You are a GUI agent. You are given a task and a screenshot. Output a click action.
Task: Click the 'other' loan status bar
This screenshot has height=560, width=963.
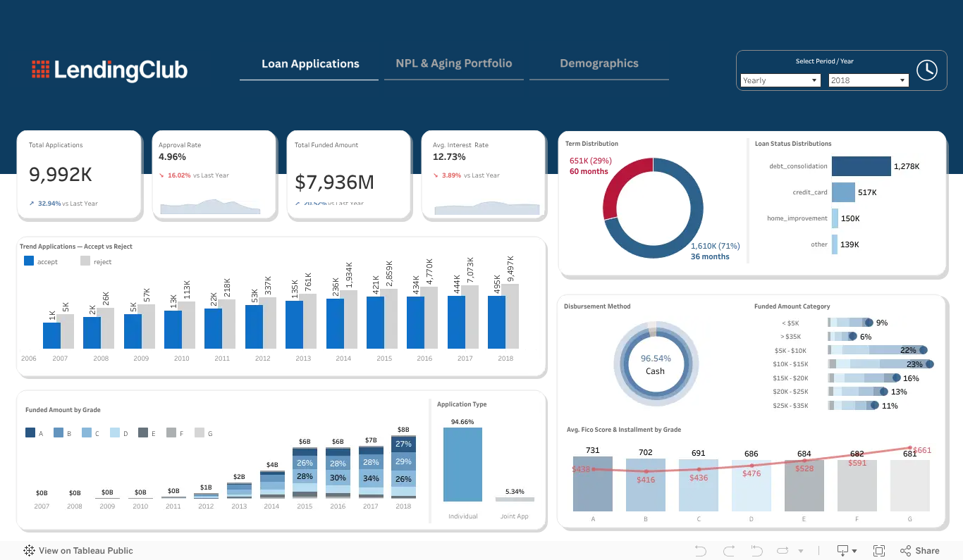[x=835, y=244]
